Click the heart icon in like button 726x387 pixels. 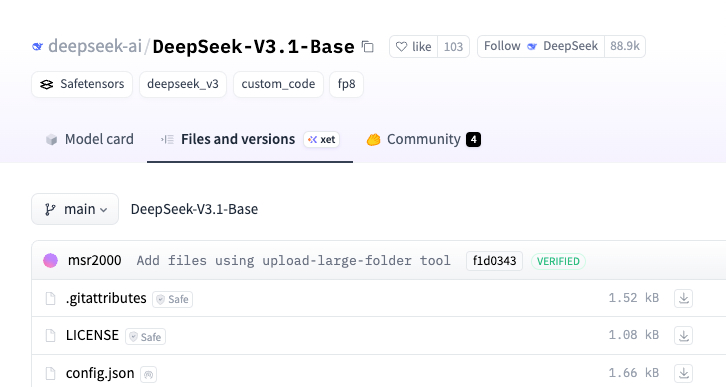pyautogui.click(x=401, y=47)
